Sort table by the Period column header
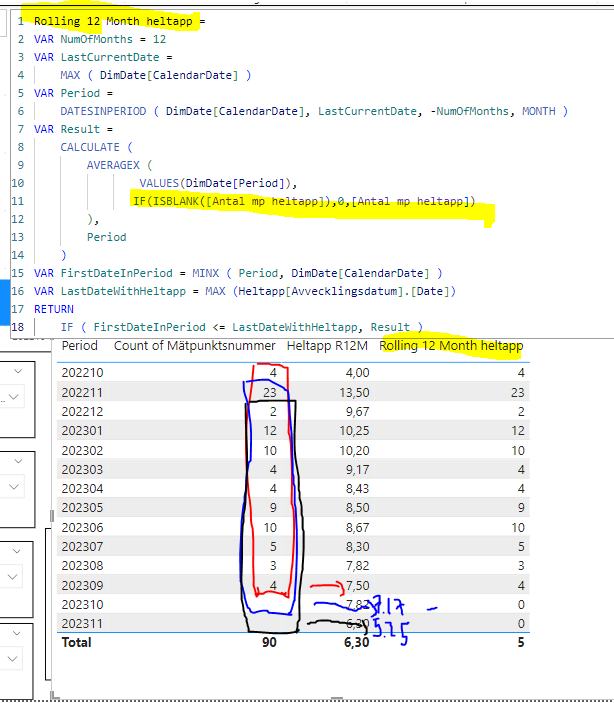614x703 pixels. pos(79,346)
